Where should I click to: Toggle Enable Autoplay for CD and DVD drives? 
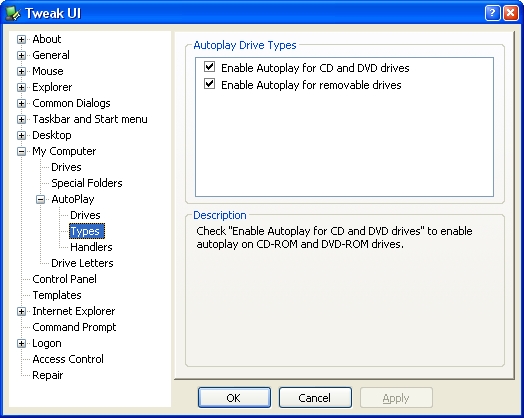210,67
